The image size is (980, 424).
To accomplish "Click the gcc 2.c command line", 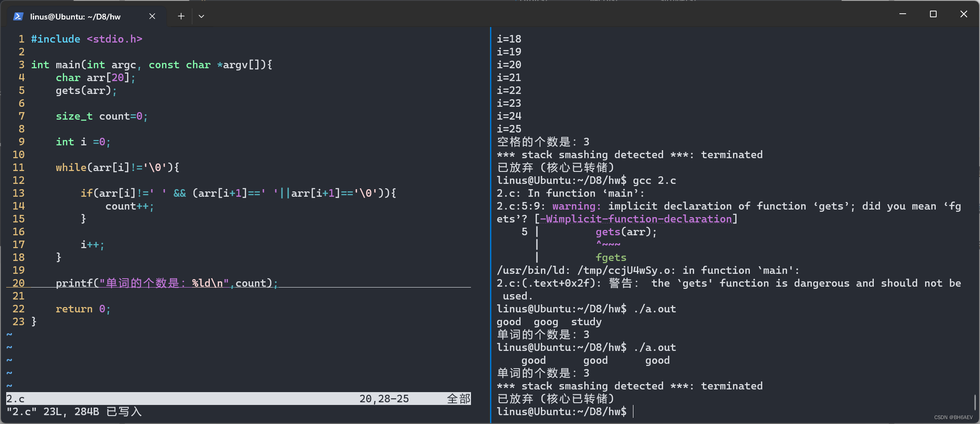I will coord(654,180).
